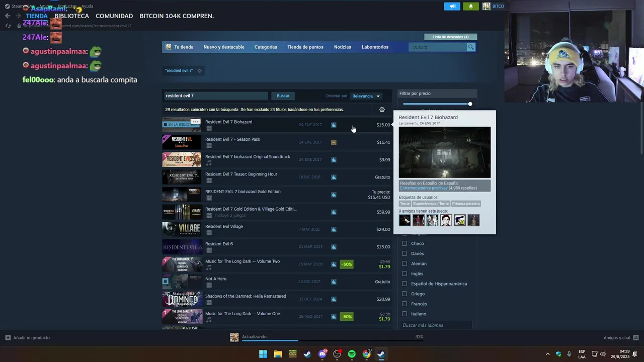The width and height of the screenshot is (644, 362).
Task: Open Google Chrome from the taskbar
Action: click(367, 354)
